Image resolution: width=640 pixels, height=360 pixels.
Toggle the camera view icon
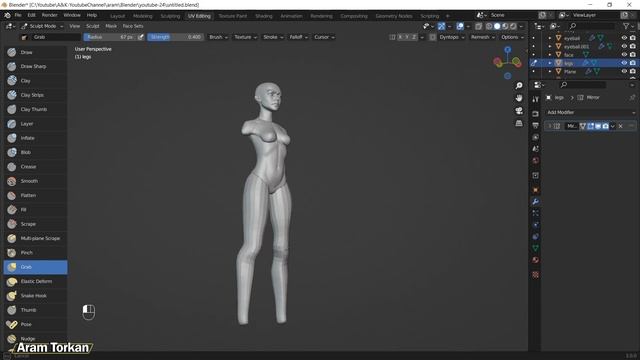point(519,111)
